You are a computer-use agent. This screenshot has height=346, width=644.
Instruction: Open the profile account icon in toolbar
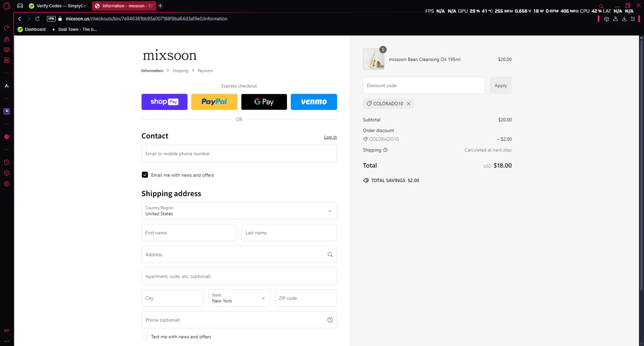(x=615, y=19)
